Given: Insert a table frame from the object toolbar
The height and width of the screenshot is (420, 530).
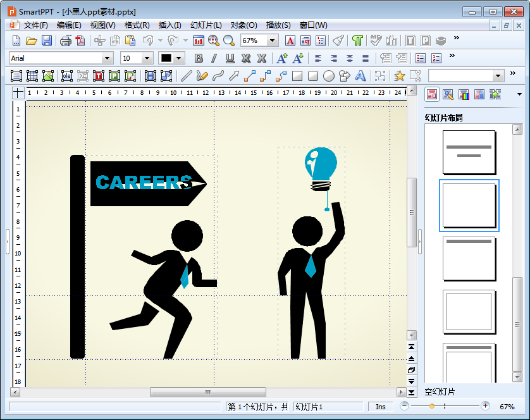Looking at the screenshot, I should coord(32,76).
